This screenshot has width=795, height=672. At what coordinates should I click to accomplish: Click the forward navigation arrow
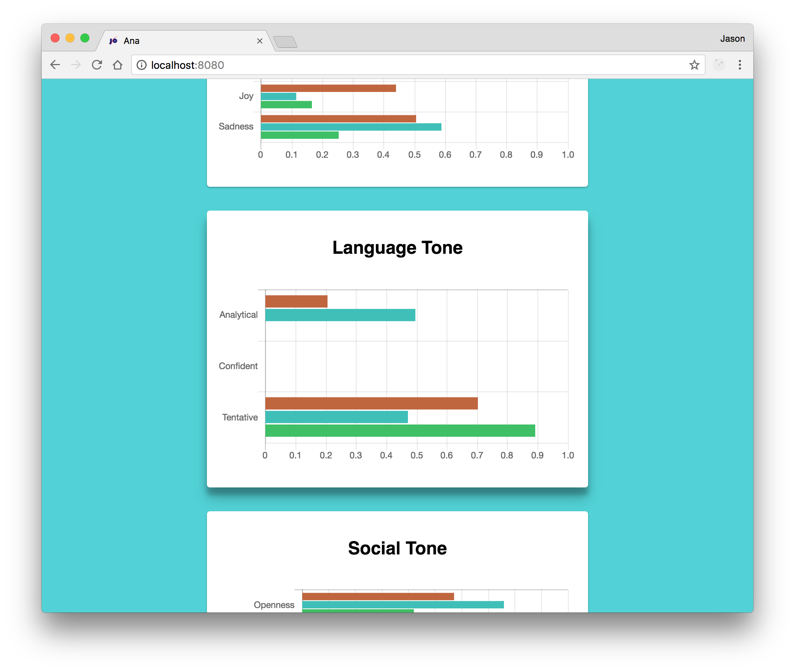(76, 65)
